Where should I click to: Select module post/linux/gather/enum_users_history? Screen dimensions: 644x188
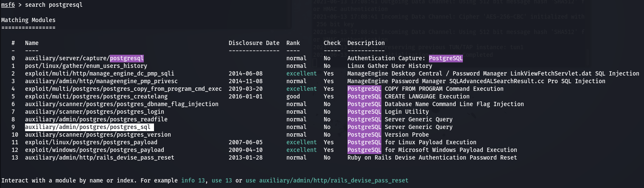point(86,66)
